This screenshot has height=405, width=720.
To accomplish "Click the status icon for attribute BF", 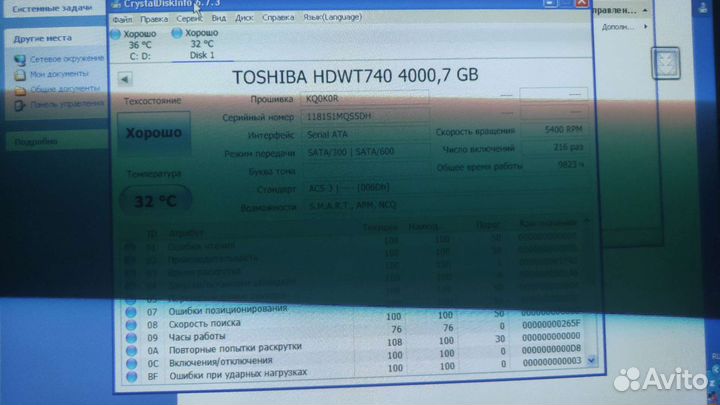I will pyautogui.click(x=132, y=377).
